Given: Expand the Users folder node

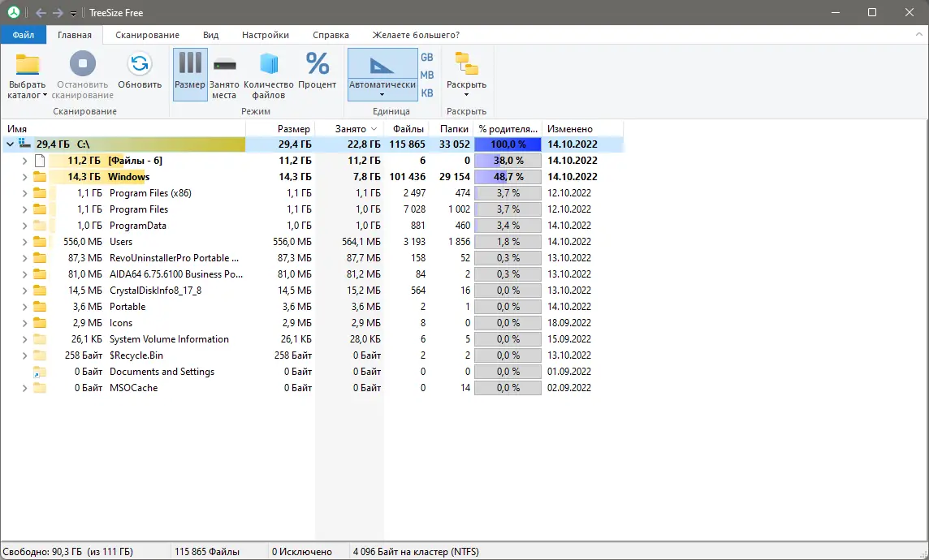Looking at the screenshot, I should coord(24,242).
